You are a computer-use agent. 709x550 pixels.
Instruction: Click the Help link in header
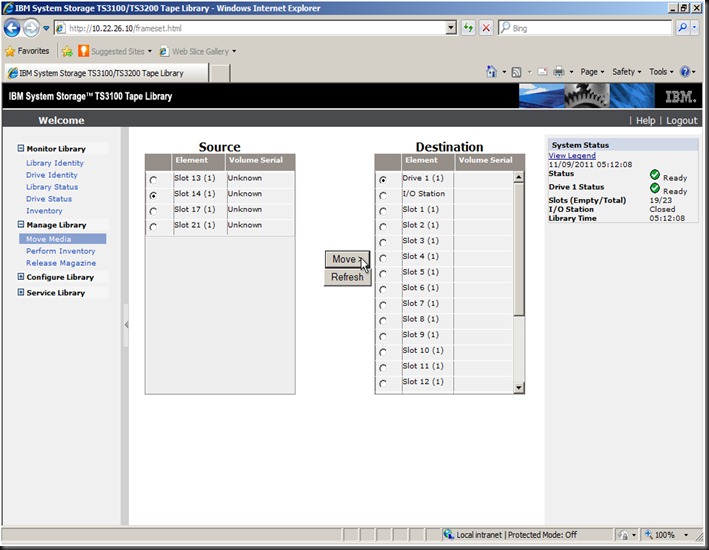coord(645,120)
